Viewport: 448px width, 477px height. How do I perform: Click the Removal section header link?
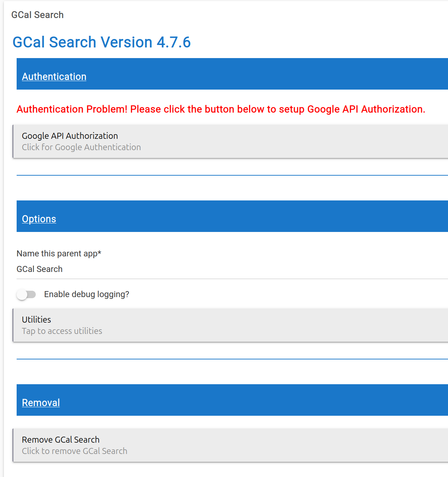[41, 403]
